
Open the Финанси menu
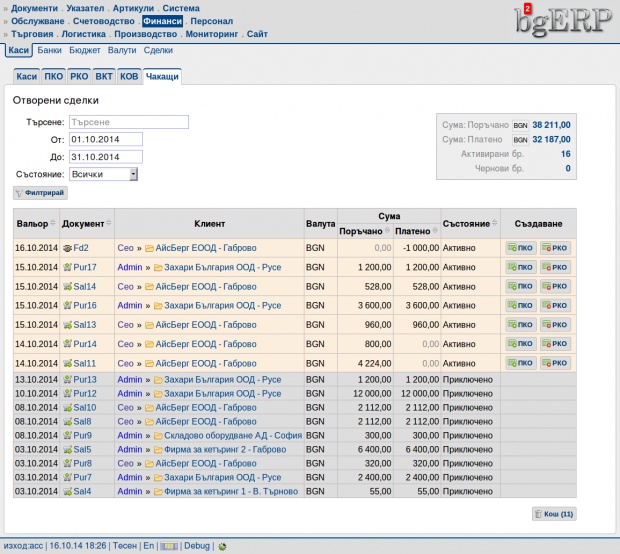pos(163,21)
